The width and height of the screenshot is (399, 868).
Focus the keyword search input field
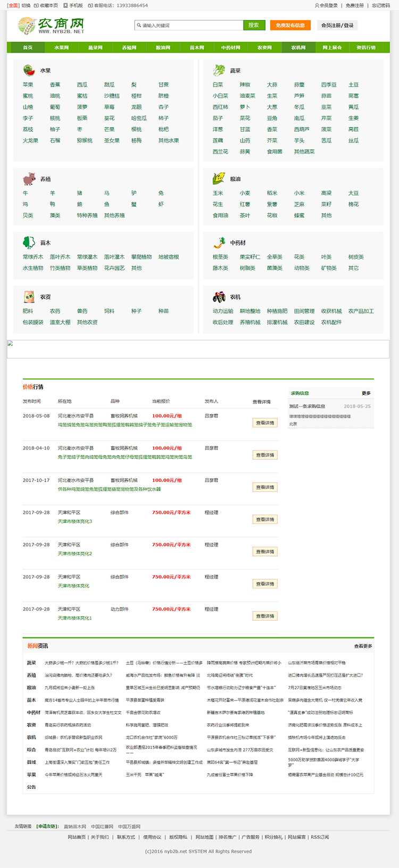(190, 26)
